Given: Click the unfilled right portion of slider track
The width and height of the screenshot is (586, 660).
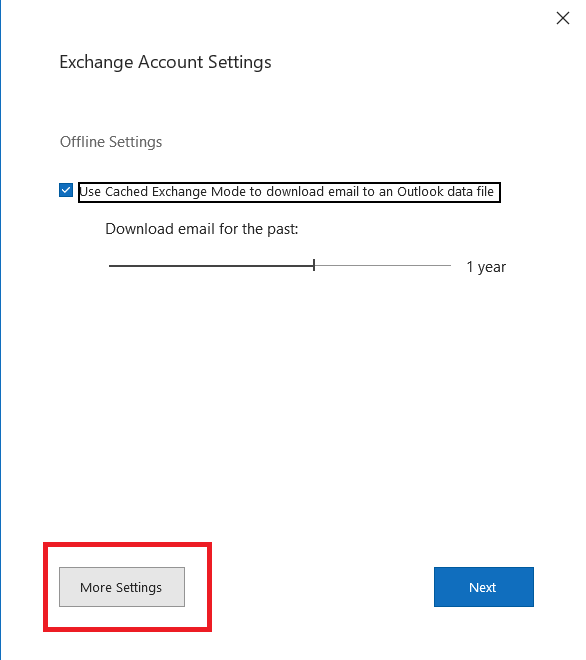Looking at the screenshot, I should (x=383, y=266).
